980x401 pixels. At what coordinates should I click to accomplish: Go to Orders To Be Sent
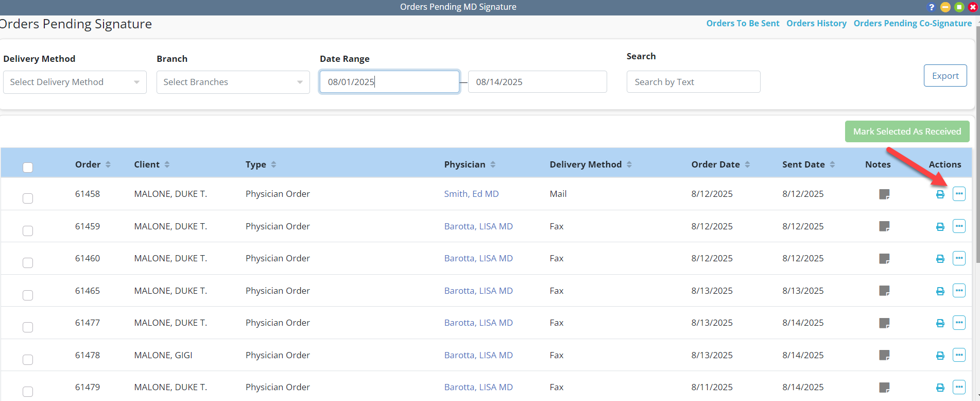(743, 23)
